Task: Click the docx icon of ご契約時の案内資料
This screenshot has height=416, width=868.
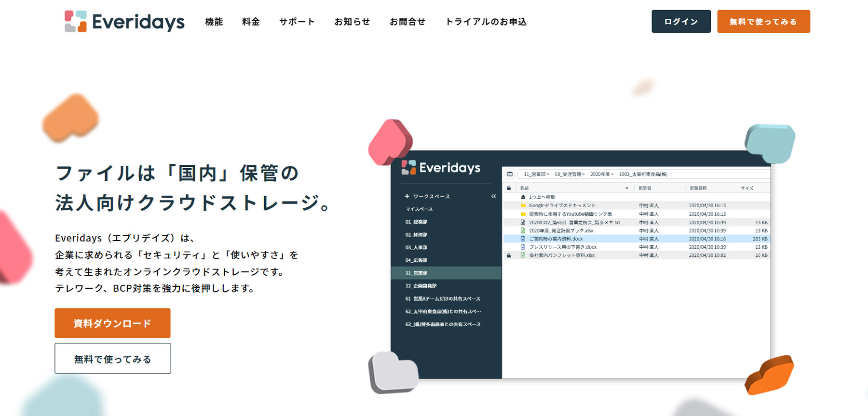Action: [x=523, y=239]
